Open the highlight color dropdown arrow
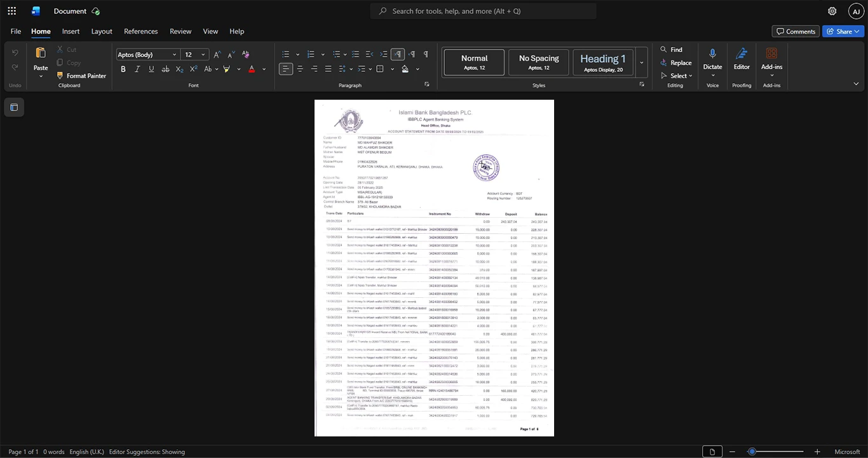Viewport: 868px width, 458px height. [238, 69]
